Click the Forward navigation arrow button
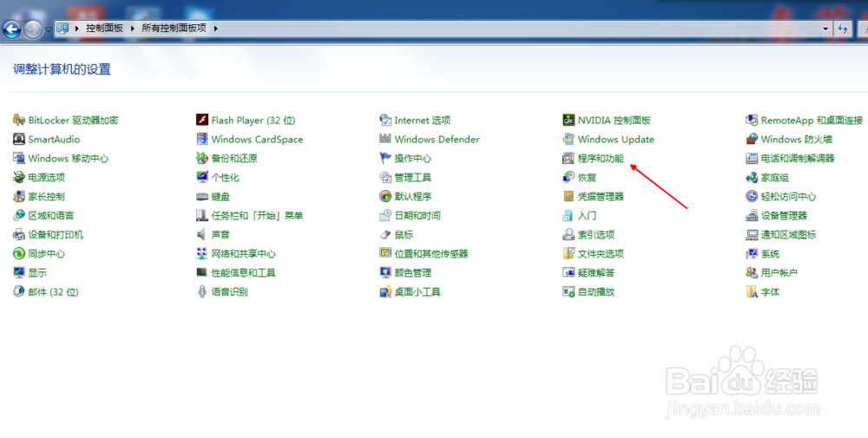 (x=33, y=29)
